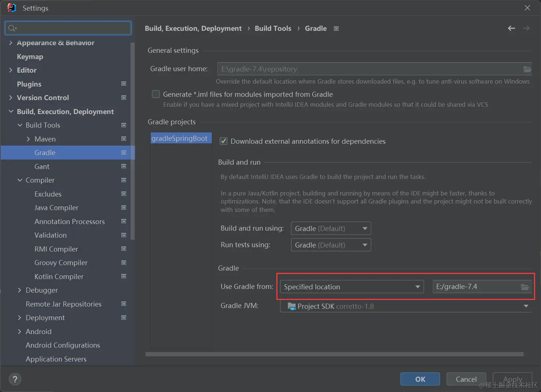Image resolution: width=541 pixels, height=392 pixels.
Task: Open Android Configurations settings
Action: (x=63, y=345)
